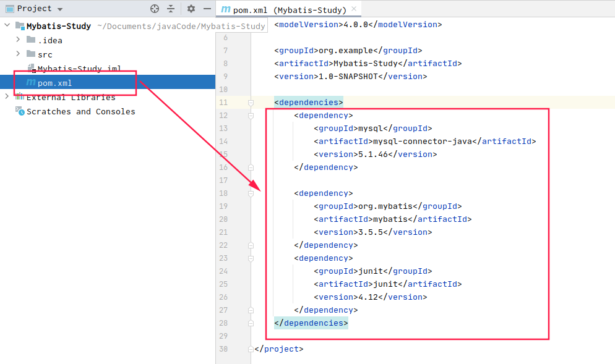Click line number 11 in the gutter

point(223,102)
